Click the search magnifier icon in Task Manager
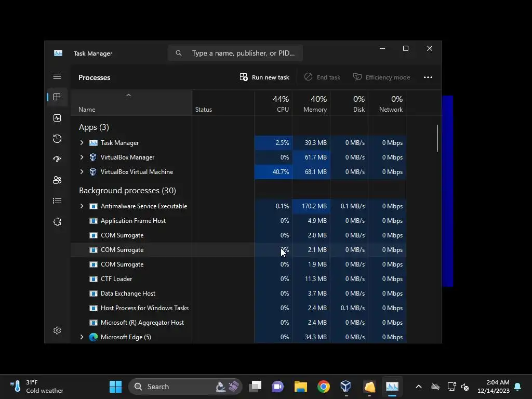Image resolution: width=532 pixels, height=399 pixels. coord(179,54)
